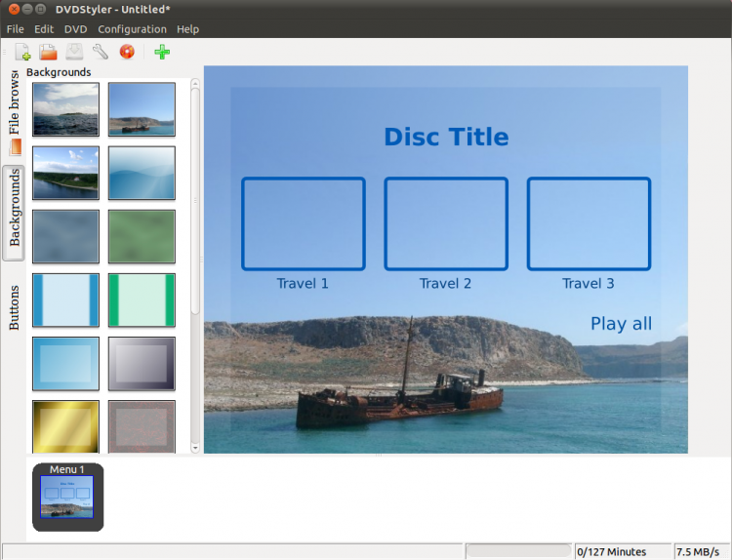
Task: Click the Burn DVD disc icon
Action: [127, 52]
